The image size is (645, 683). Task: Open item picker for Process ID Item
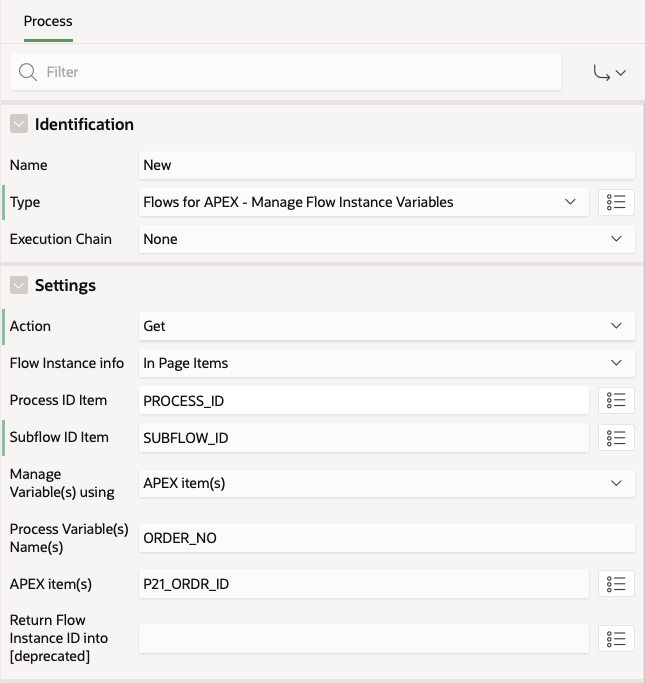(616, 400)
